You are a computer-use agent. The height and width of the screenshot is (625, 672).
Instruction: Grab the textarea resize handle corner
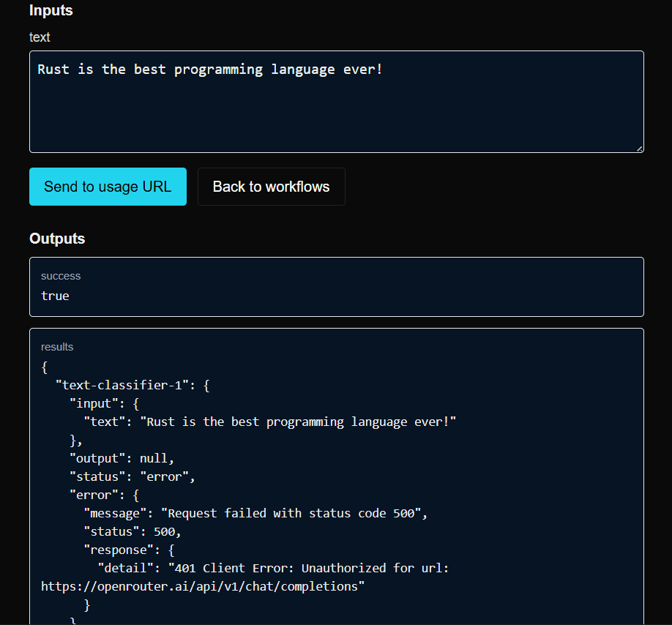click(640, 149)
